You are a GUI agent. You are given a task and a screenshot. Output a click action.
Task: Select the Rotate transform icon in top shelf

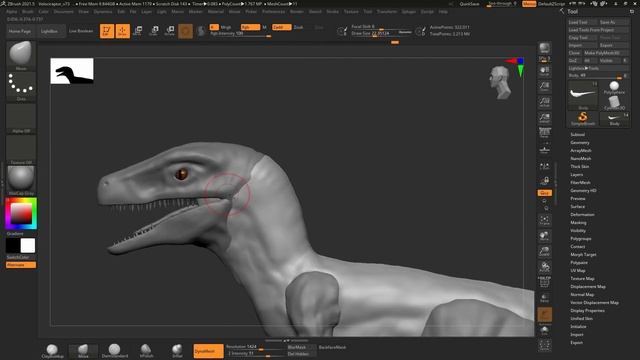(x=170, y=31)
